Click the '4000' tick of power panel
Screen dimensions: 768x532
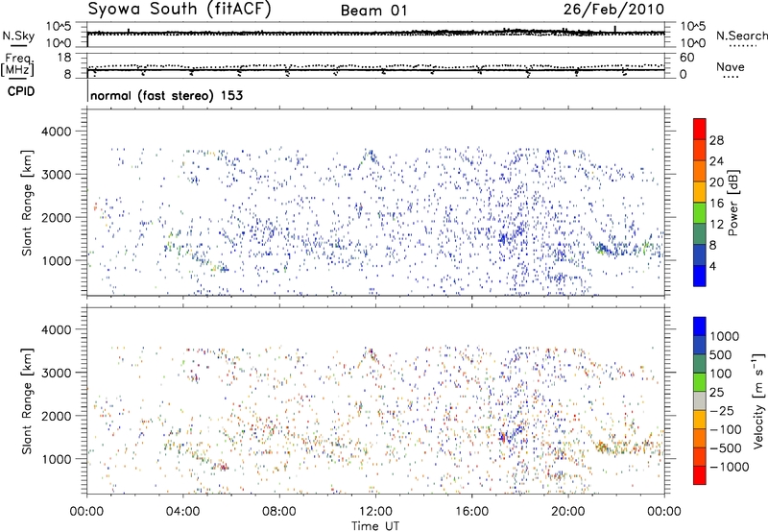[57, 132]
